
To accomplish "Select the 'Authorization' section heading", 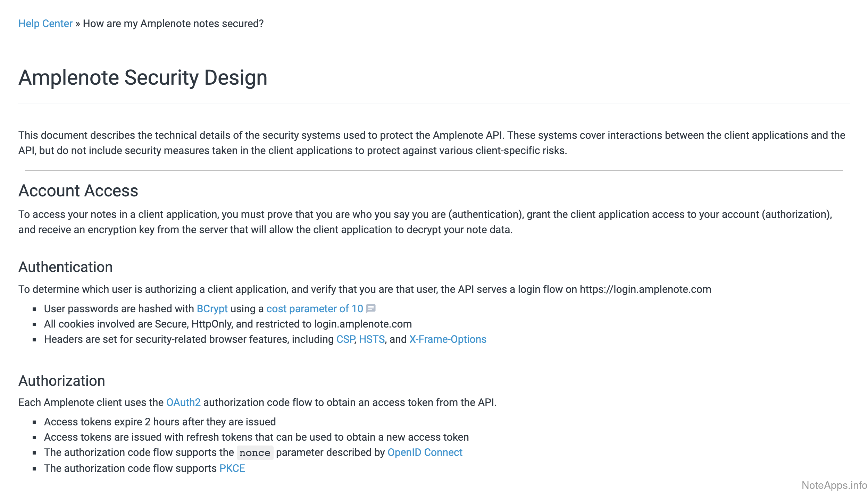I will 61,381.
